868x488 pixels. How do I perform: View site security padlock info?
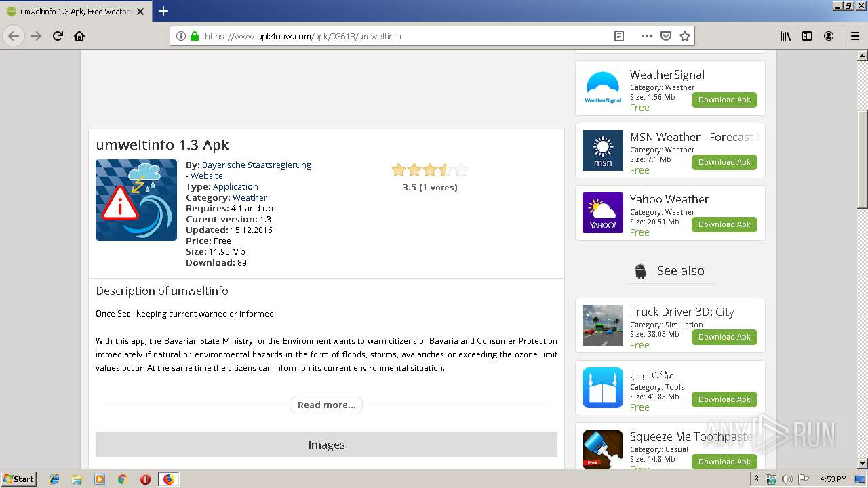(x=195, y=36)
